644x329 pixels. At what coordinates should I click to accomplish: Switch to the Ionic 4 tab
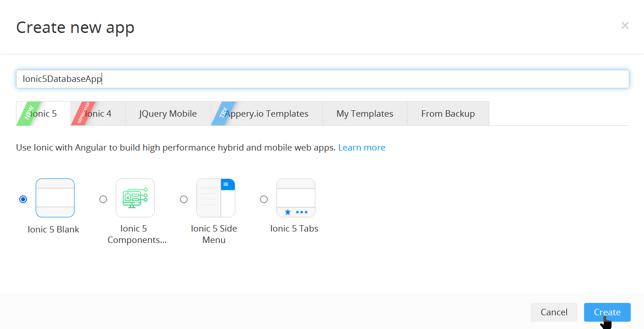tap(98, 113)
